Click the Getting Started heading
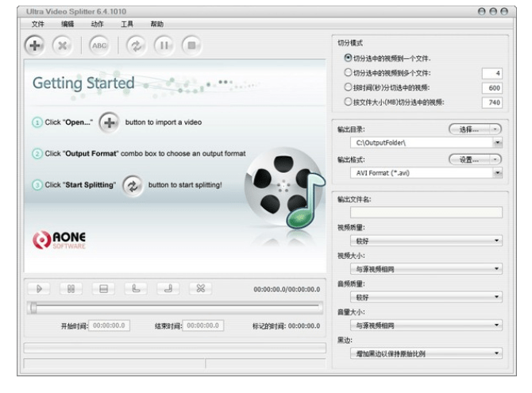Screen dimensions: 532x393 83,83
